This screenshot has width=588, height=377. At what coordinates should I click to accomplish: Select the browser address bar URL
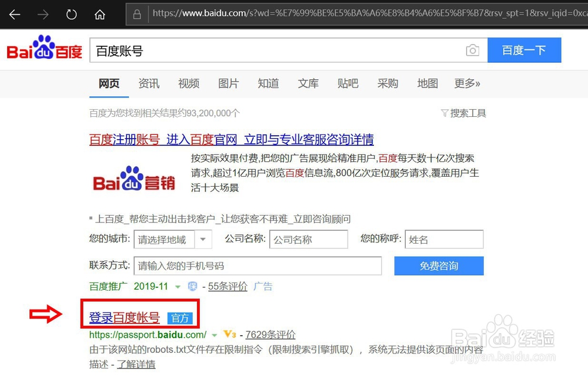coord(369,14)
